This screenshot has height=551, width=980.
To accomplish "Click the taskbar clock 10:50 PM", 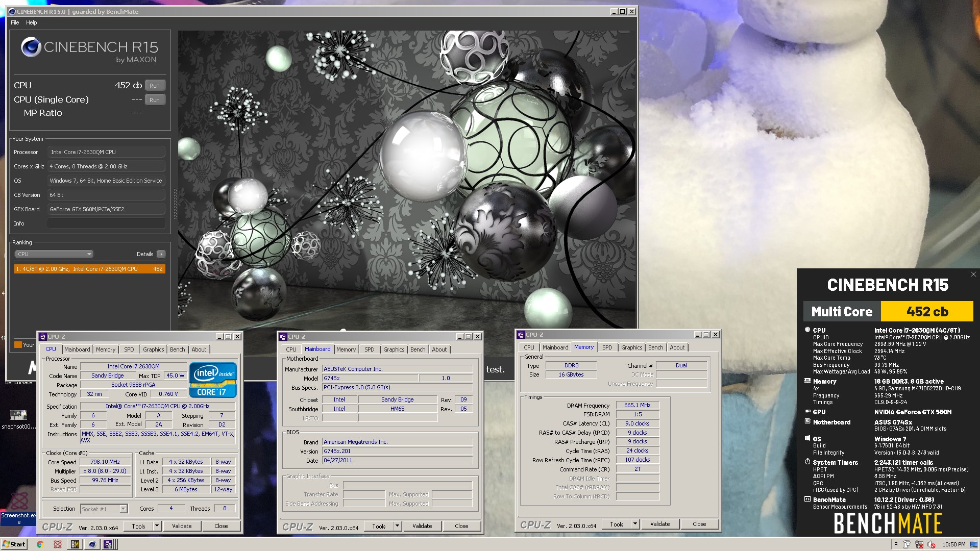I will [x=953, y=544].
